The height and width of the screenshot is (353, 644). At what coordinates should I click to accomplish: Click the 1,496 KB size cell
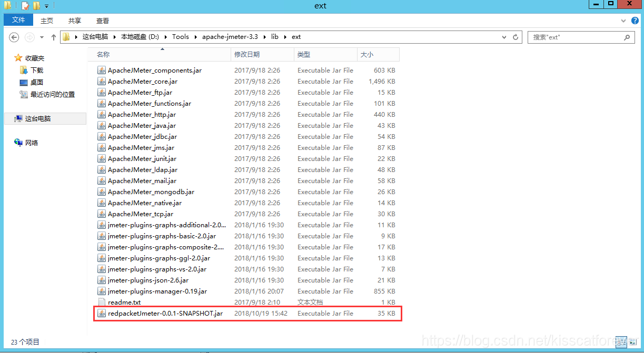coord(382,81)
